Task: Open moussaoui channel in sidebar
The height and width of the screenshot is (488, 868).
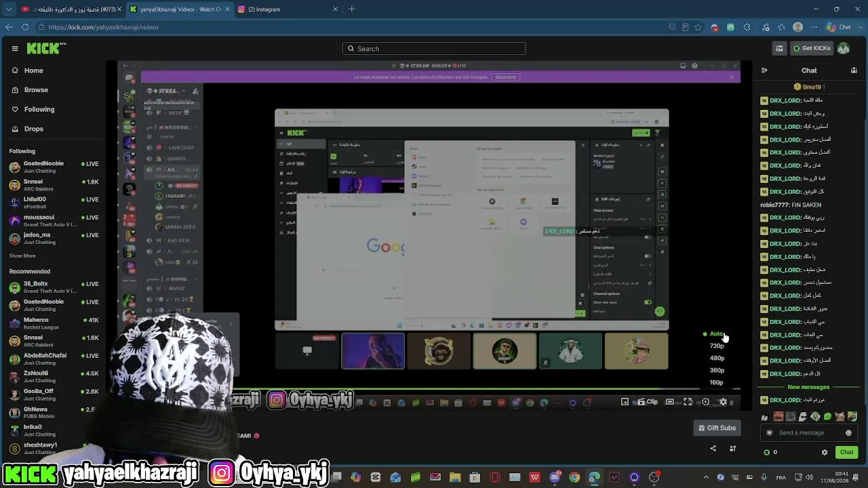Action: 54,220
